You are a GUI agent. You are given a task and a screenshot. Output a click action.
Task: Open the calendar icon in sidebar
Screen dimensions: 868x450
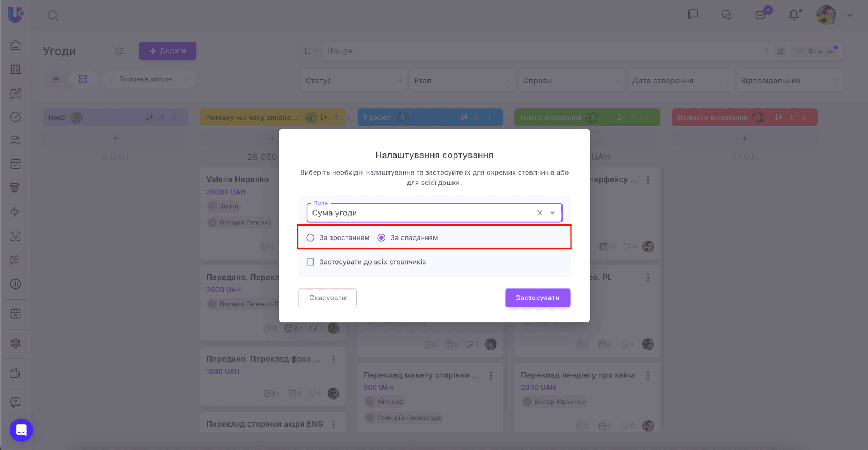tap(16, 164)
